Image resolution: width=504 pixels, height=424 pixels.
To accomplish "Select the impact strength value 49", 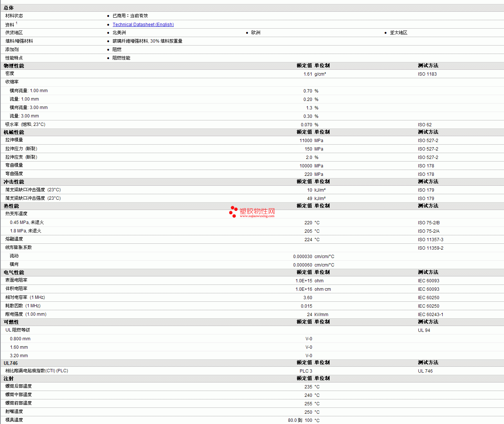I will point(310,199).
